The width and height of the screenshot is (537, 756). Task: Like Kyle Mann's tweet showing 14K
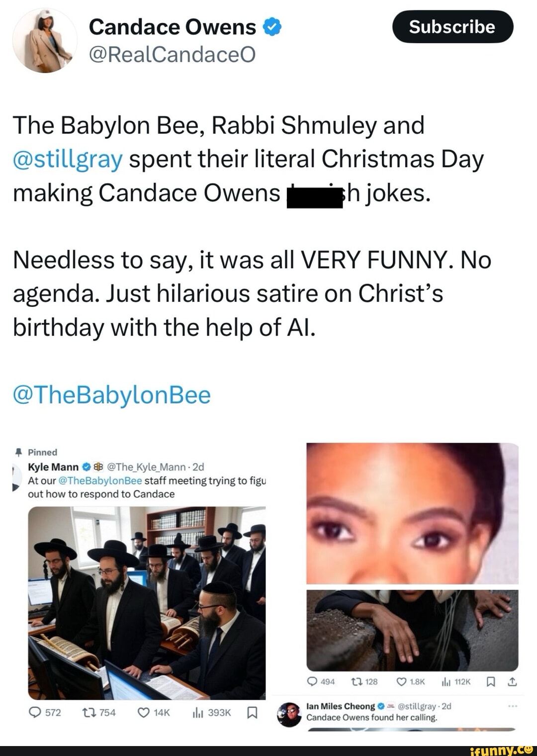(144, 712)
